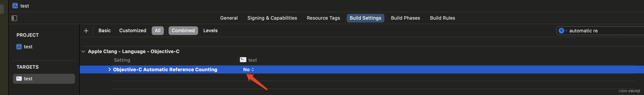This screenshot has height=95, width=644.
Task: Click the sidebar toggle panel icon
Action: click(x=14, y=18)
